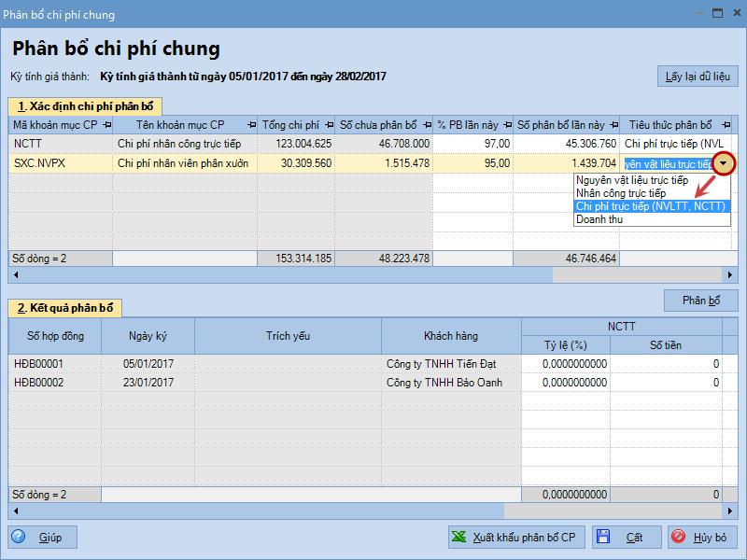Image resolution: width=747 pixels, height=560 pixels.
Task: Pin the % PB lần này column
Action: point(506,125)
